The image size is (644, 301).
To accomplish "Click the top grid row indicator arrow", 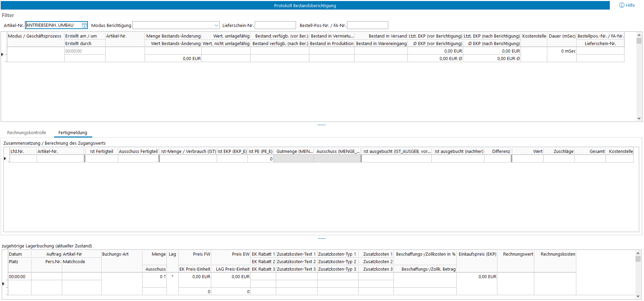I will [x=3, y=55].
